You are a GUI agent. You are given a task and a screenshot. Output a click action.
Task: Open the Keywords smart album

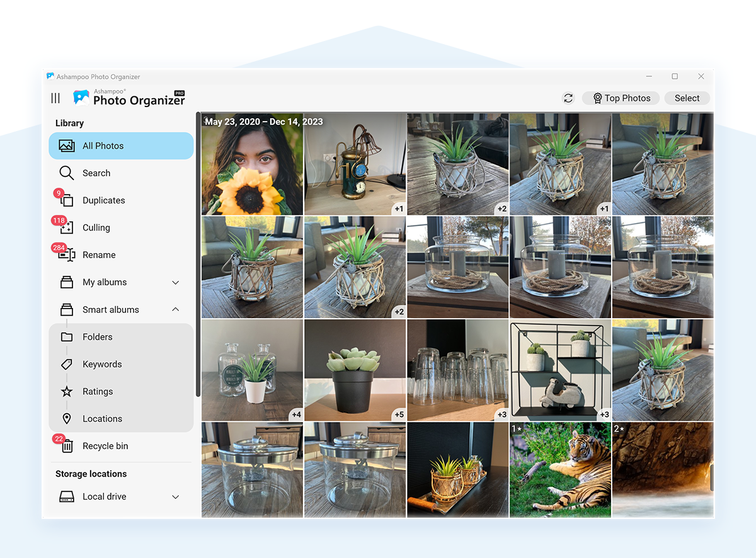tap(101, 364)
